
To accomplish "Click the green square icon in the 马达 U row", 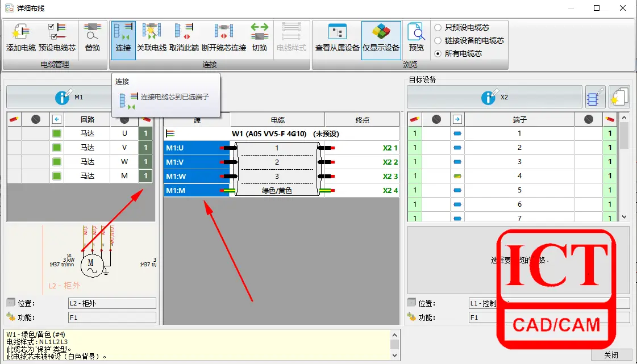I will pyautogui.click(x=57, y=133).
